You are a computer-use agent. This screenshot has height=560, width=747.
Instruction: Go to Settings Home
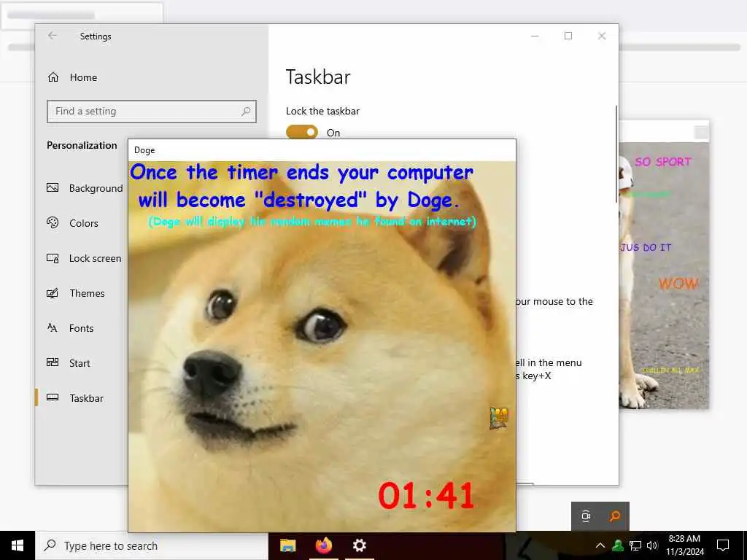tap(72, 77)
